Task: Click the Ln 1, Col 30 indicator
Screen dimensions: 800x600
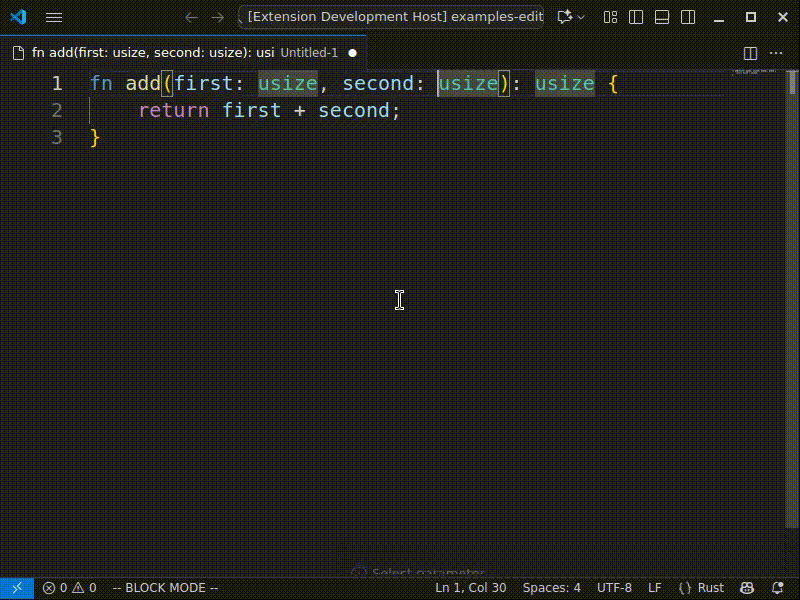Action: [x=472, y=588]
